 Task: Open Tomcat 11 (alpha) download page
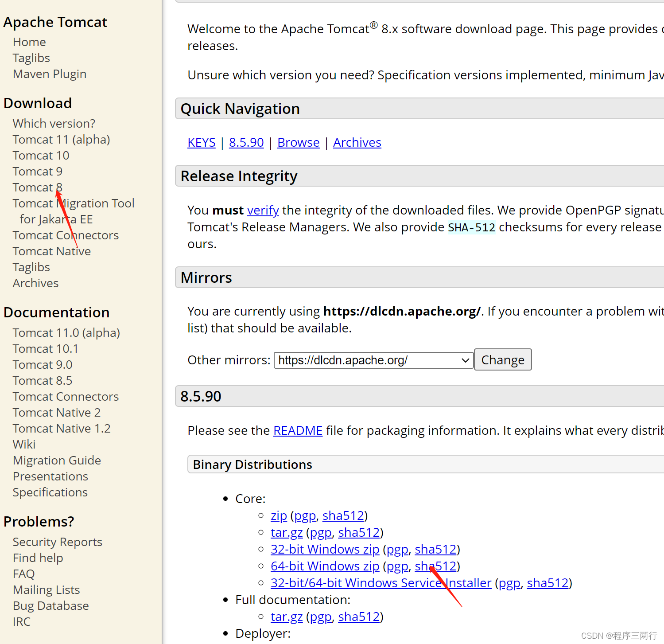point(61,140)
